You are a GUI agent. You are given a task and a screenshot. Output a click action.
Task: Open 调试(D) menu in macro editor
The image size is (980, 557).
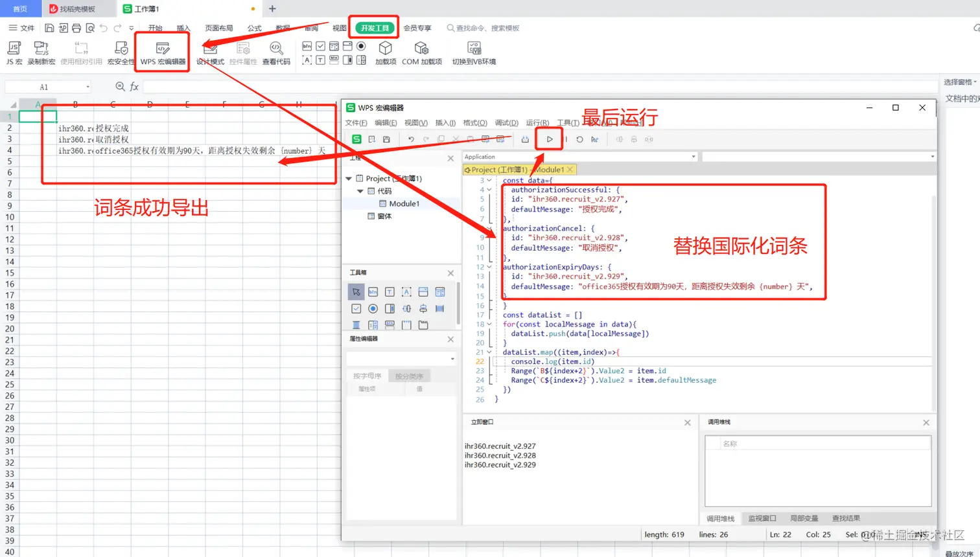(506, 122)
